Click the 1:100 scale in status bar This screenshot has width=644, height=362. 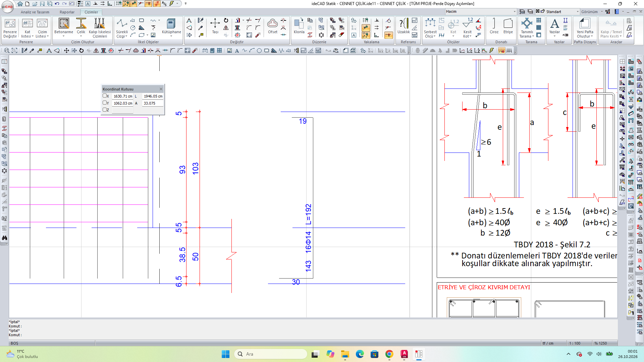tap(575, 343)
